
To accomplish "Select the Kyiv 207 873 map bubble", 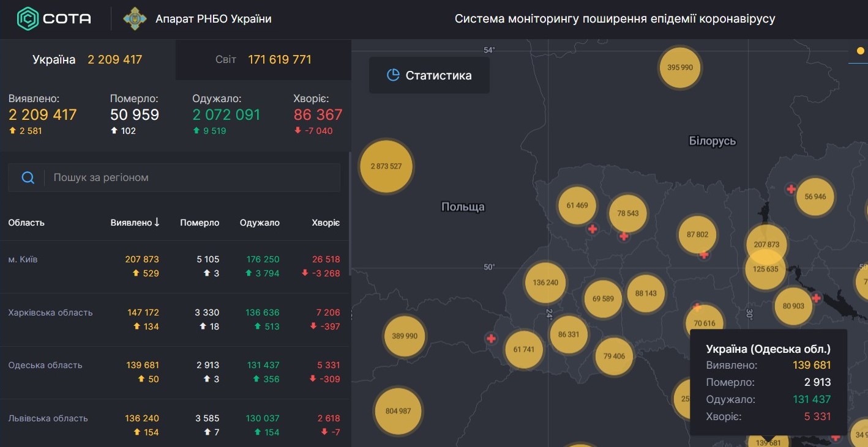I will click(766, 244).
